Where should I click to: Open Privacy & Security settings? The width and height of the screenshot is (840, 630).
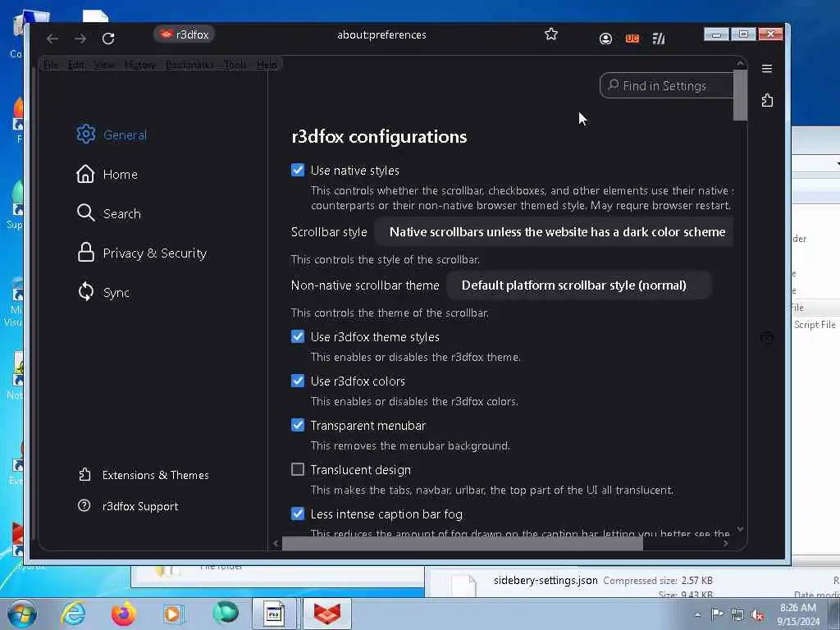[155, 253]
